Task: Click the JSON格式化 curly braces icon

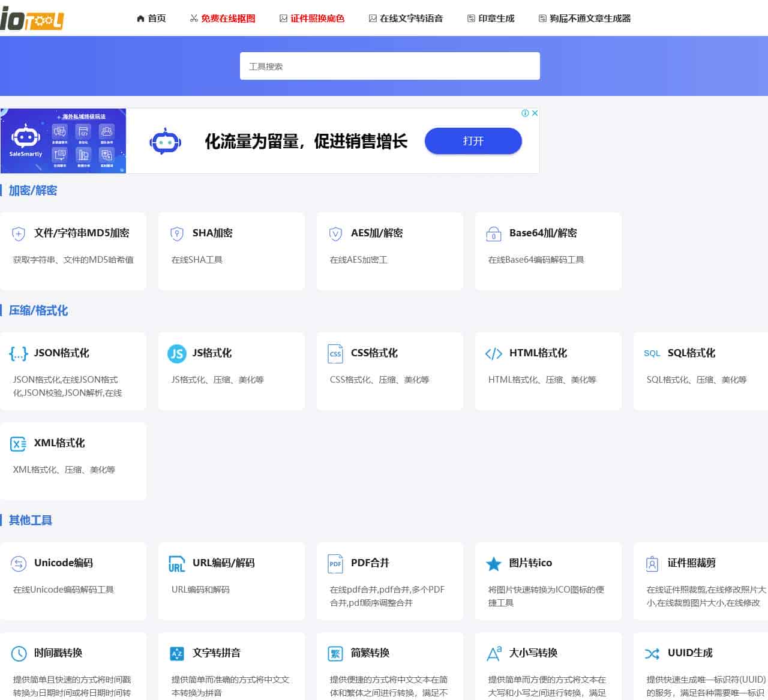Action: (19, 353)
